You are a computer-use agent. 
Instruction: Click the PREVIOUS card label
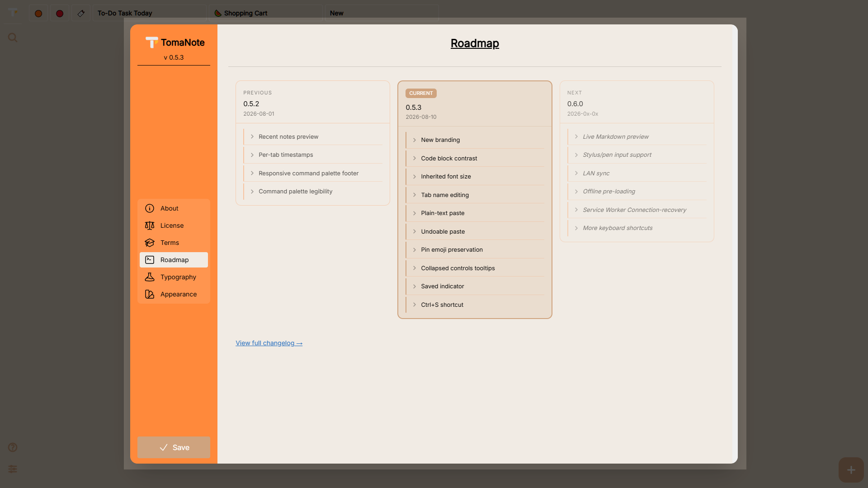click(258, 93)
